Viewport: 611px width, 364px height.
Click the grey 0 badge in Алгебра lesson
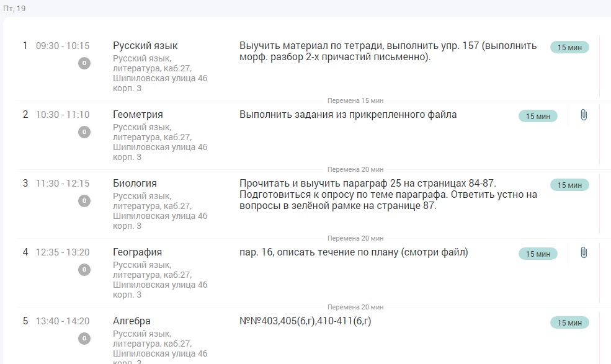coord(84,339)
